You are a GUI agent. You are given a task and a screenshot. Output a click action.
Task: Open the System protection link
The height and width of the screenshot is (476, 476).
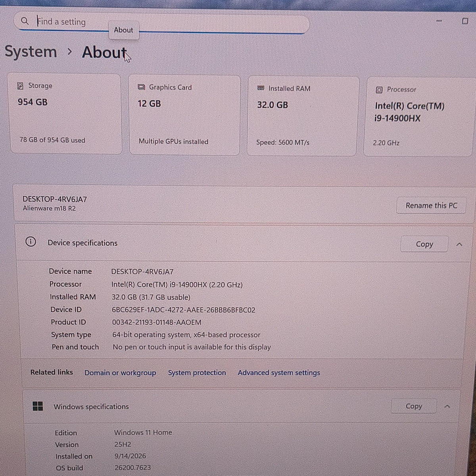pos(197,373)
